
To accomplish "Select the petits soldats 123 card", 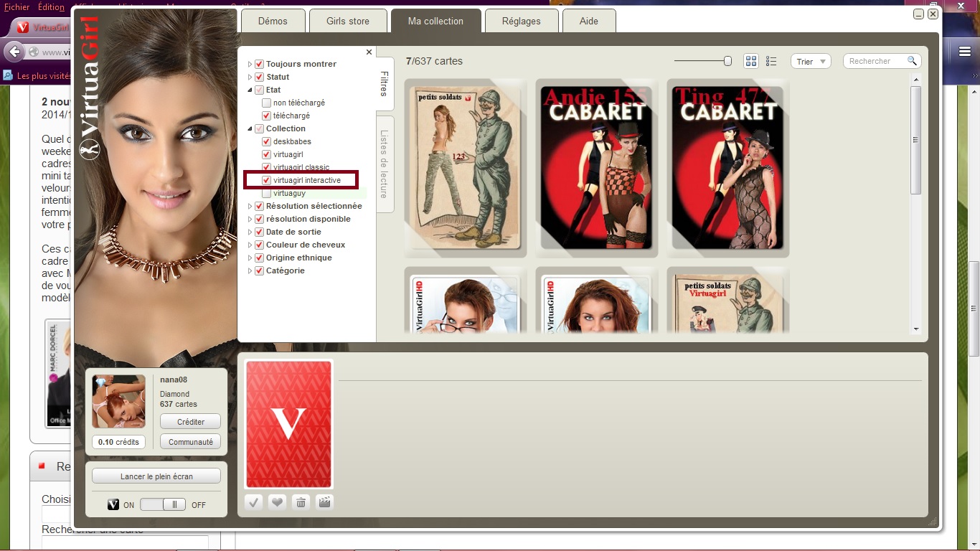I will click(x=466, y=168).
